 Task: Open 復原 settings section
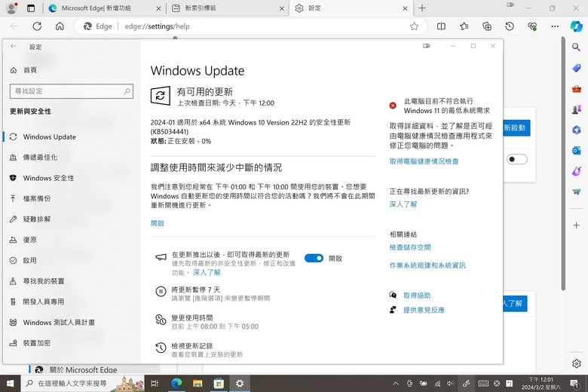coord(72,240)
